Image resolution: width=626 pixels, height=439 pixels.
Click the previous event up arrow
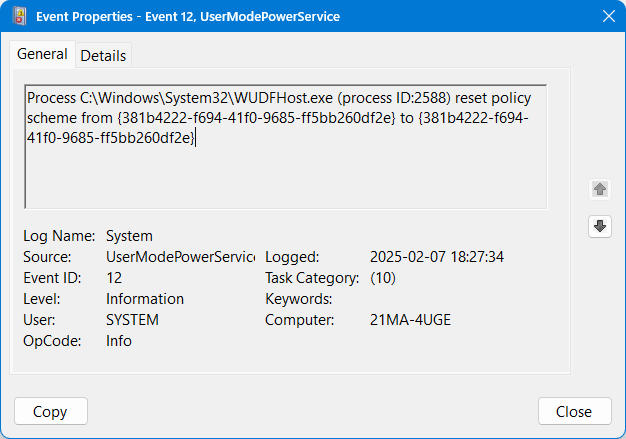[x=600, y=189]
